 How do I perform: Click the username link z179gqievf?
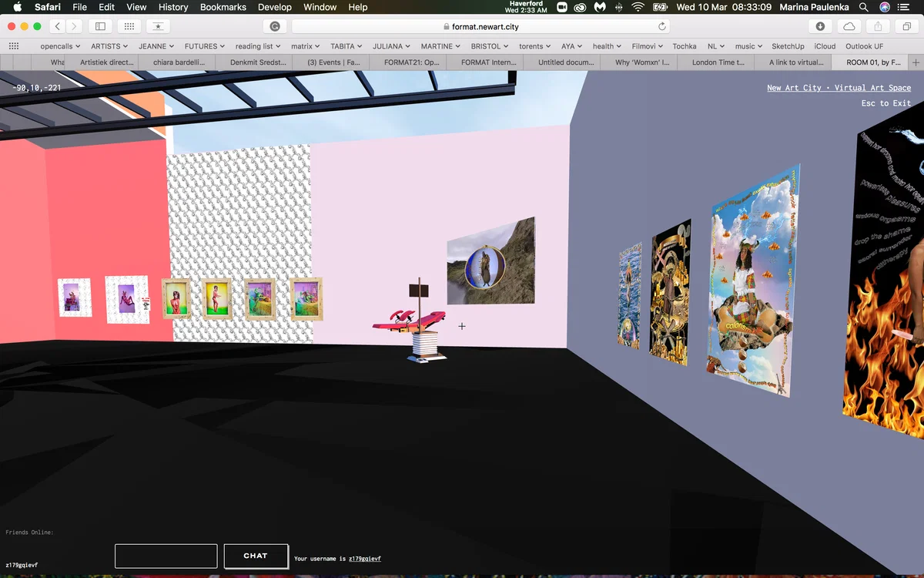[365, 559]
